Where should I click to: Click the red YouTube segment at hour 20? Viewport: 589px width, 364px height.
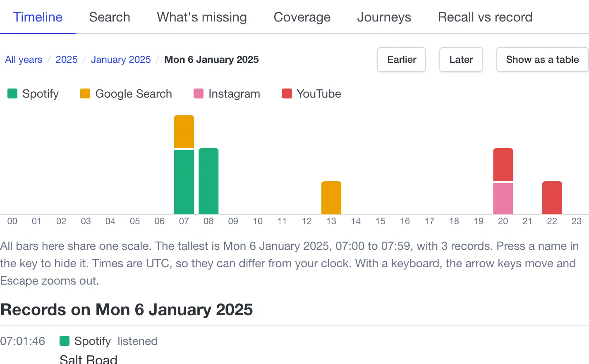(503, 165)
